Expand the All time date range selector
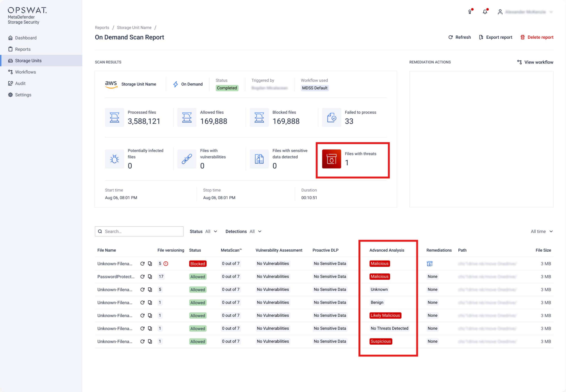 (x=542, y=231)
